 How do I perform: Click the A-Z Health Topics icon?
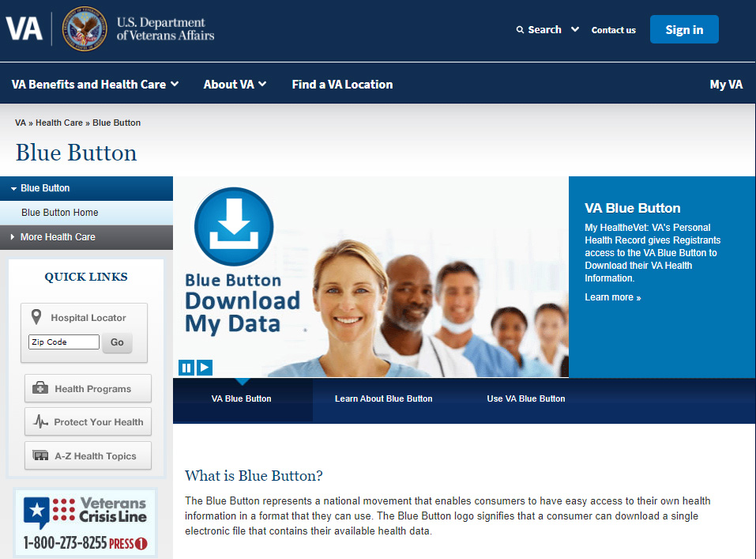(x=40, y=455)
